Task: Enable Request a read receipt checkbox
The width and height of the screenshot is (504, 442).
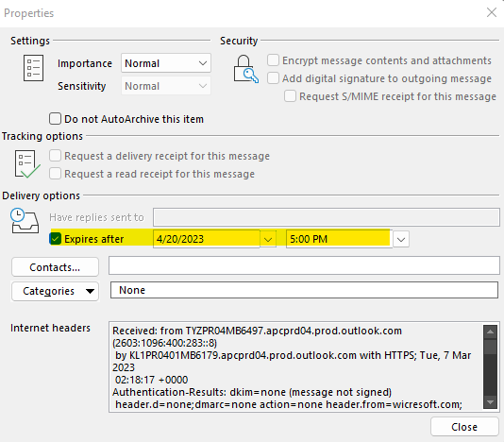Action: [55, 174]
